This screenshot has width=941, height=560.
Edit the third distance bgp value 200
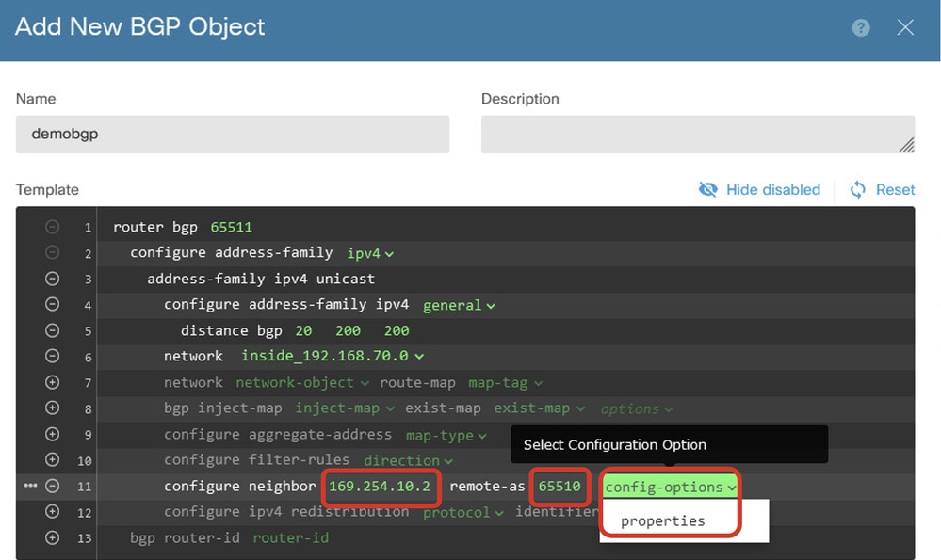pos(396,331)
